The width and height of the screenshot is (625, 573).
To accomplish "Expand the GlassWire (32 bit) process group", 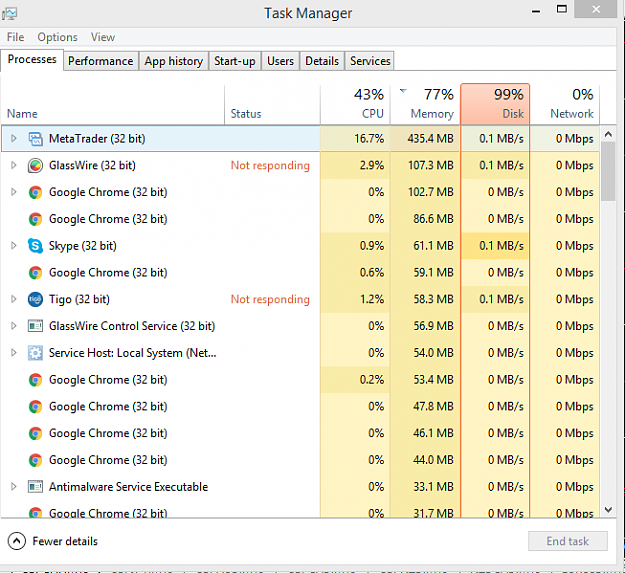I will point(14,165).
